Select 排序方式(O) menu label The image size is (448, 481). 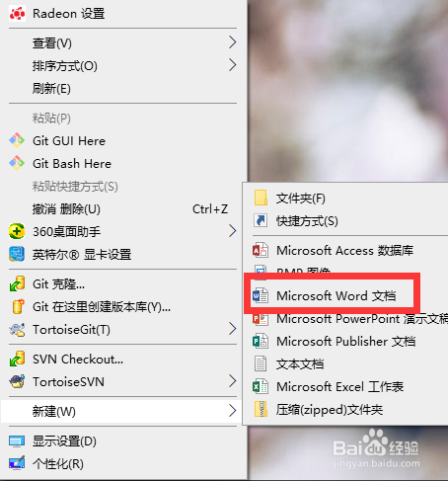[x=64, y=66]
